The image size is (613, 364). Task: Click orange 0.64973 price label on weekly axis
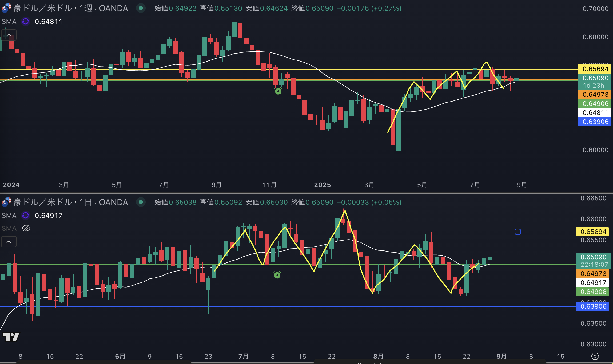(x=595, y=95)
